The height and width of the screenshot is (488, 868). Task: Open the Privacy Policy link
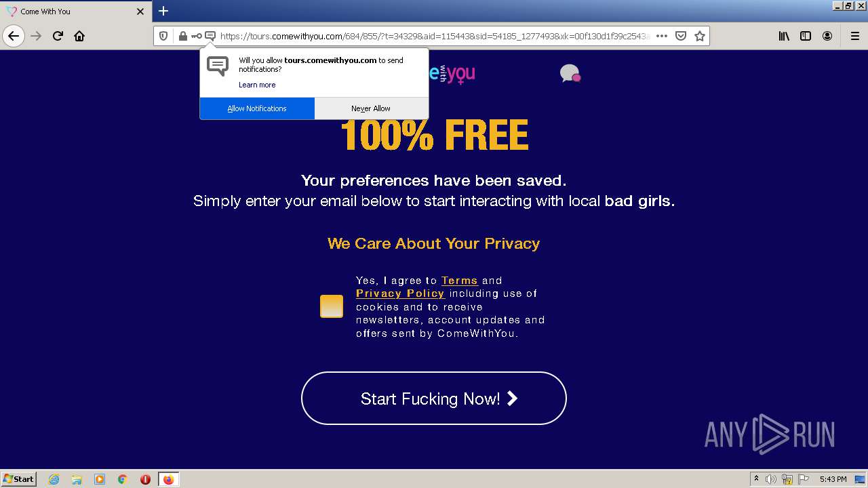[x=400, y=293]
